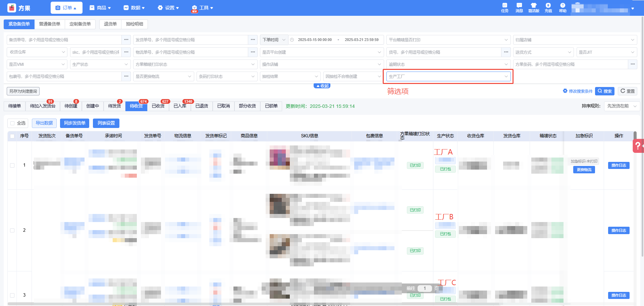Open the 平台箱唛是否打印 dropdown
The height and width of the screenshot is (306, 644).
[448, 40]
